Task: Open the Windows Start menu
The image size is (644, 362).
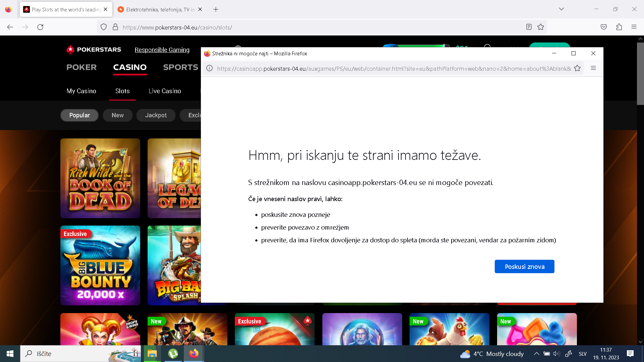Action: pos(10,354)
